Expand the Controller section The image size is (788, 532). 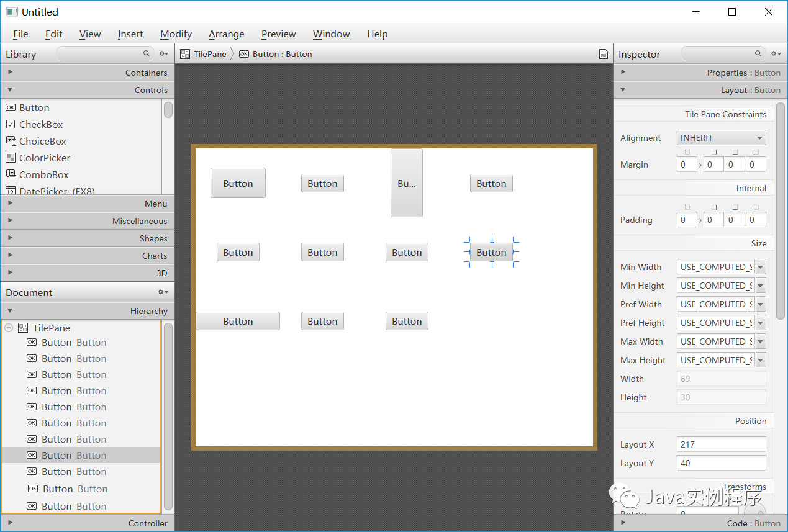coord(87,523)
